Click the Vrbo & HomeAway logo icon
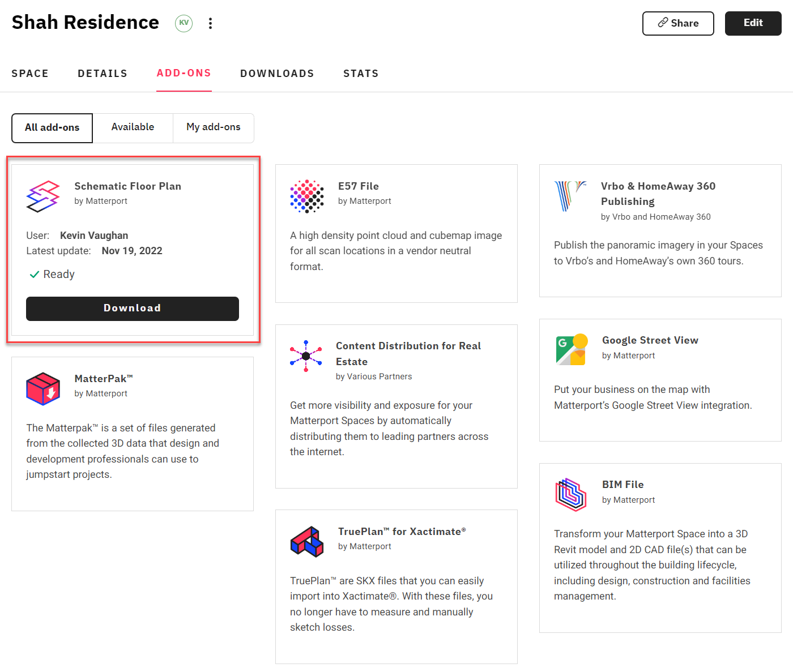This screenshot has width=793, height=672. [x=570, y=196]
